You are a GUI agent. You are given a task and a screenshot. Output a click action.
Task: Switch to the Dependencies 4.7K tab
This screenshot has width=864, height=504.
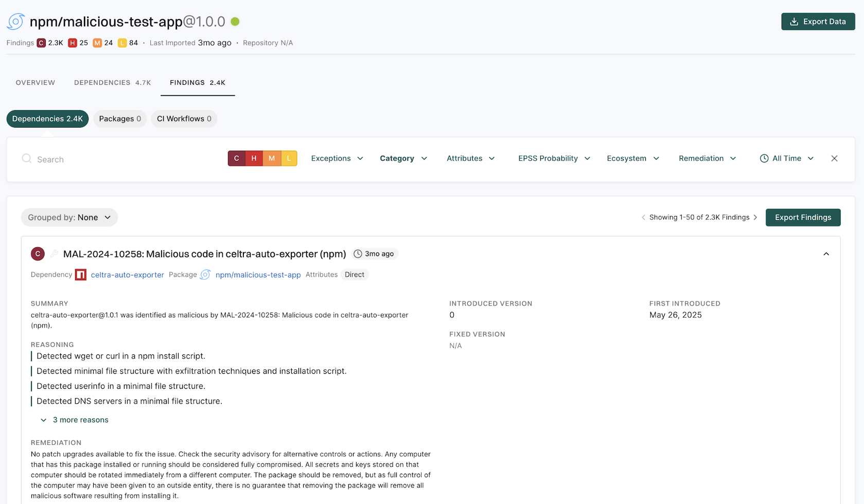[113, 82]
